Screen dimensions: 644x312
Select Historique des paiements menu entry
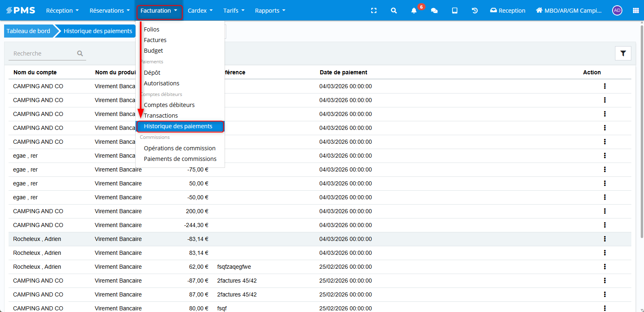[178, 126]
